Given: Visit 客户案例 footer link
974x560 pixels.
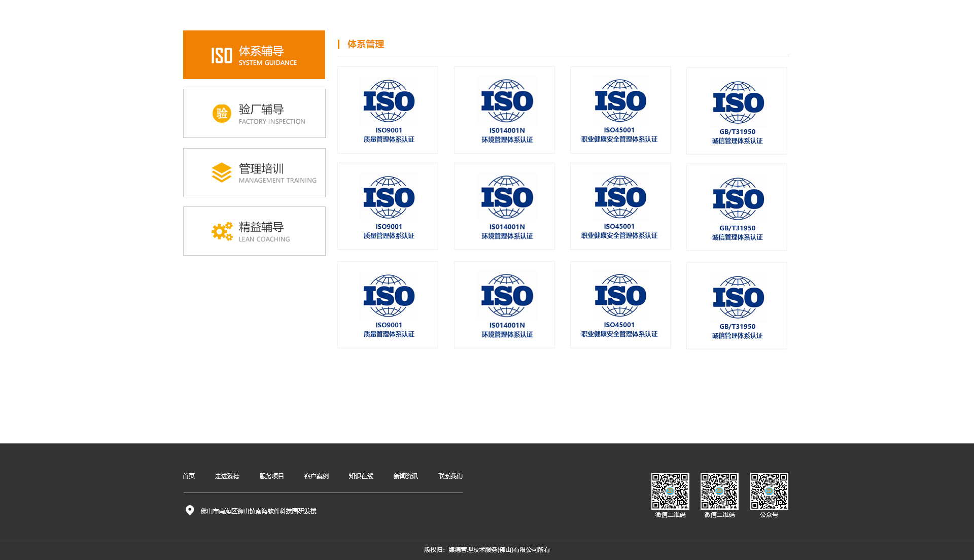Looking at the screenshot, I should [x=317, y=476].
